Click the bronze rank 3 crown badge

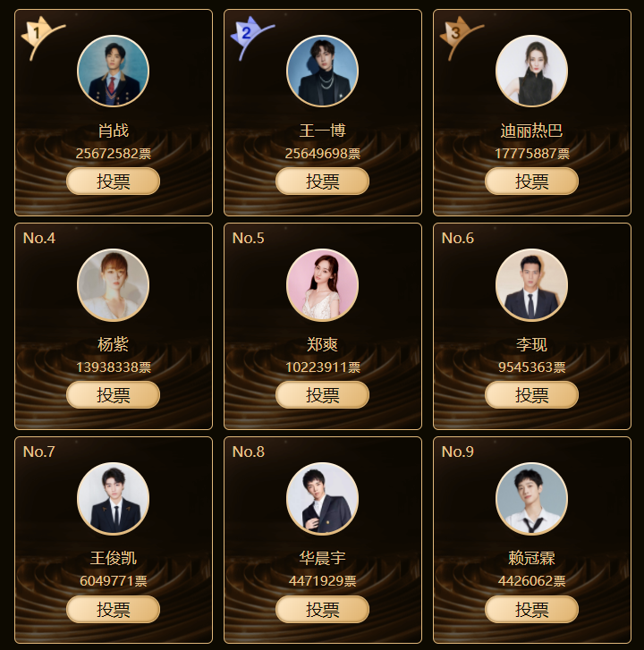coord(461,38)
